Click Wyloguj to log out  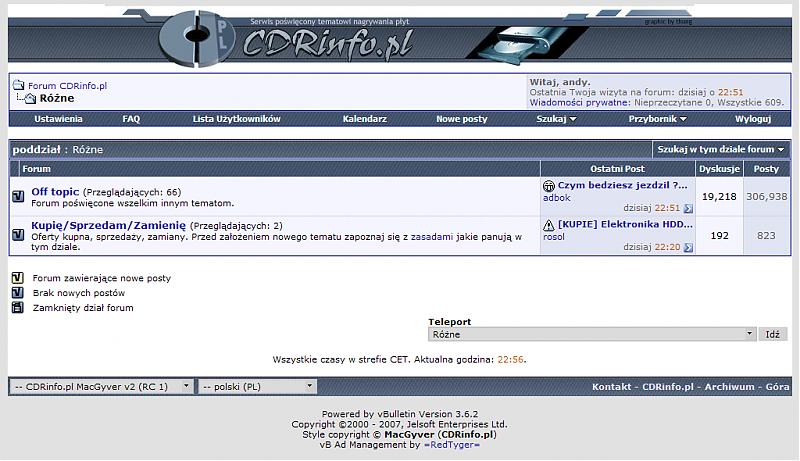(x=753, y=119)
